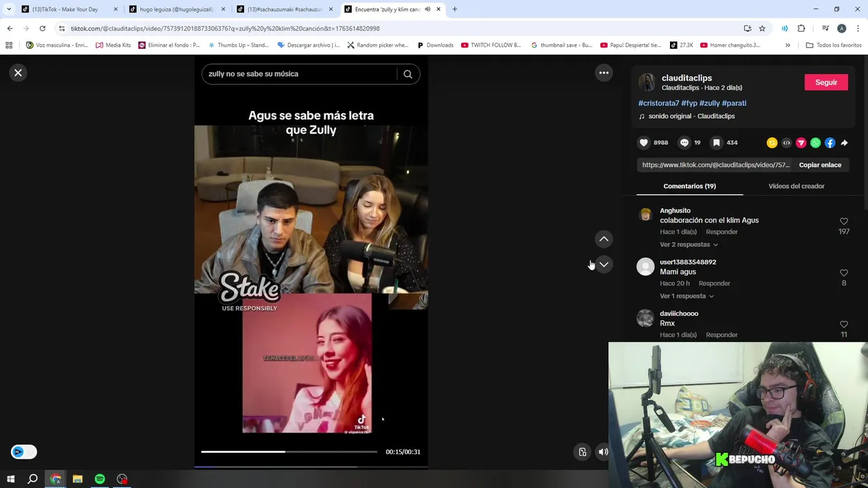Reply to daviiichoooo's comment via Responder

click(x=722, y=335)
